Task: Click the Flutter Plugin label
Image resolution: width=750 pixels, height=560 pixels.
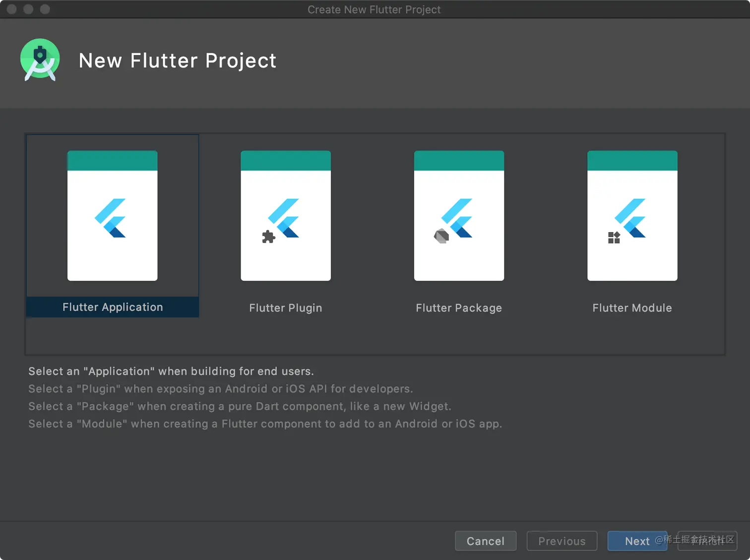Action: (x=286, y=308)
